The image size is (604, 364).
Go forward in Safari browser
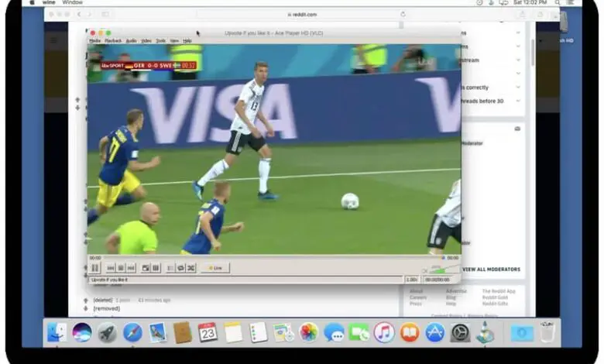89,14
